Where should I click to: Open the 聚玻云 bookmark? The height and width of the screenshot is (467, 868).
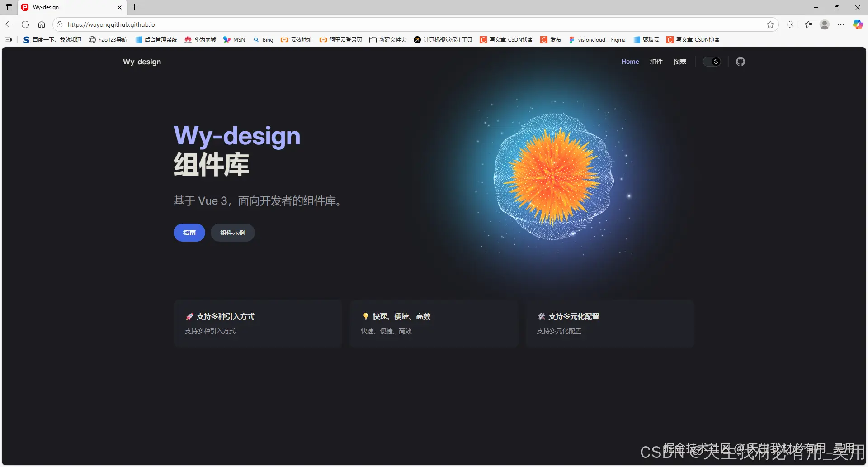click(x=646, y=40)
